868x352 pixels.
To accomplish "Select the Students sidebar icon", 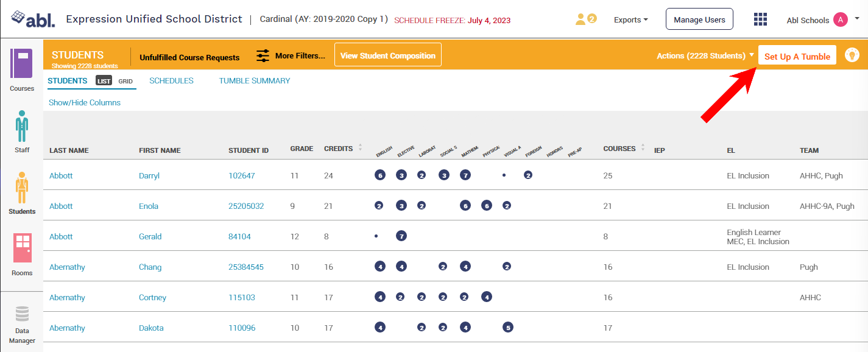I will pyautogui.click(x=21, y=188).
